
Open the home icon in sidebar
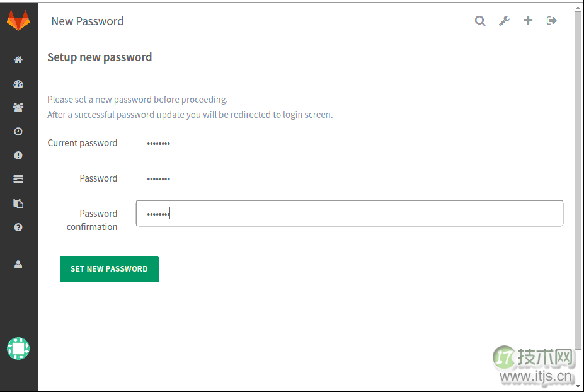[x=18, y=60]
